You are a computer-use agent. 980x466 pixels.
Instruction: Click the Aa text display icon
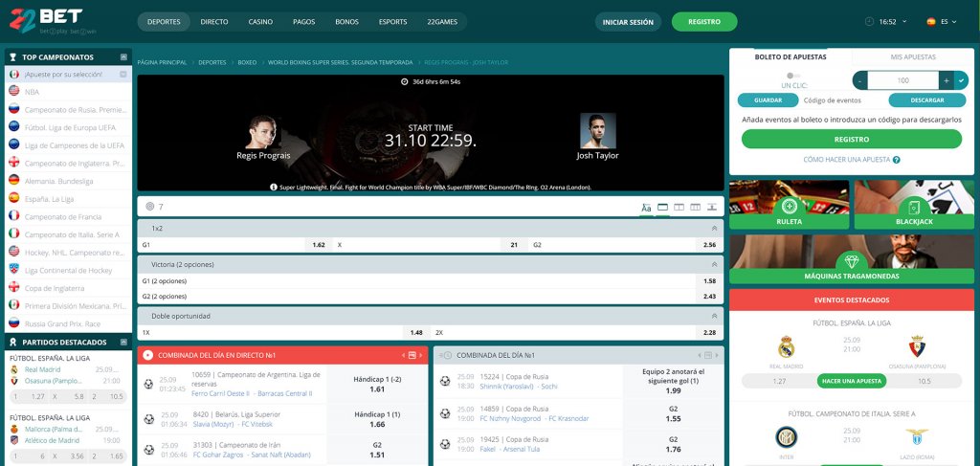[646, 207]
